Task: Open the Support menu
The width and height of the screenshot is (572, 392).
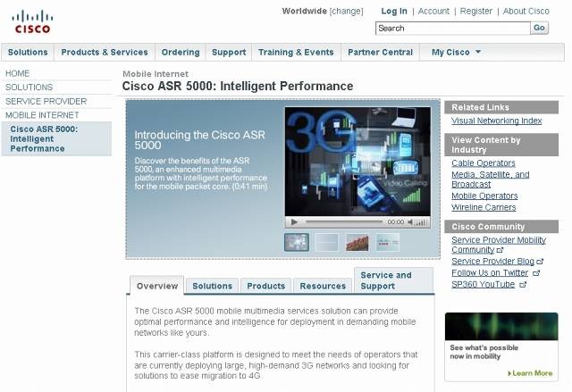Action: click(229, 52)
